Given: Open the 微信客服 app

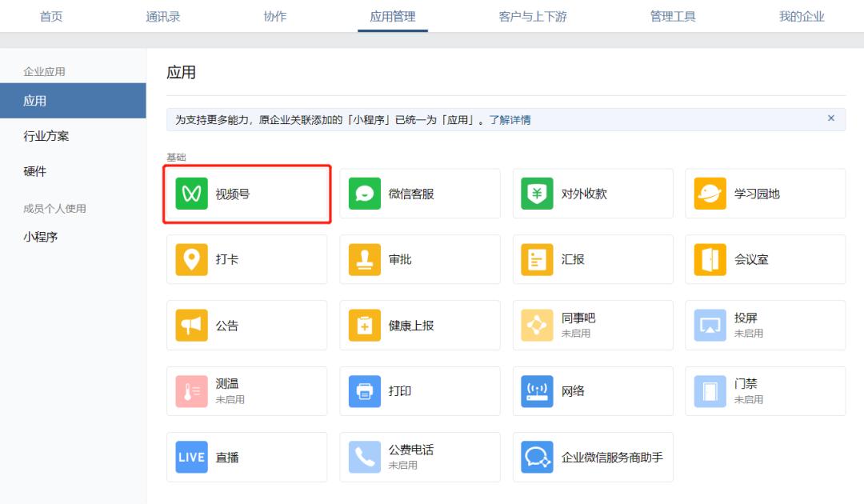Looking at the screenshot, I should click(419, 193).
